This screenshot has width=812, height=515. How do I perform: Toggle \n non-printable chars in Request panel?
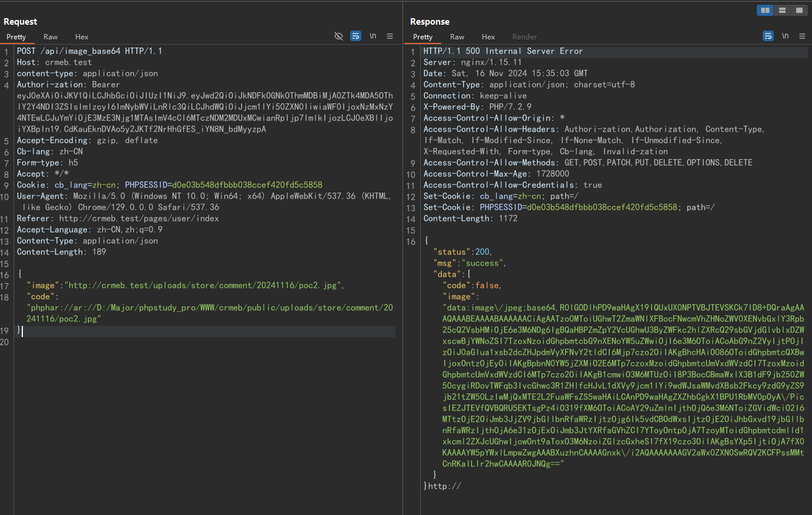tap(373, 36)
